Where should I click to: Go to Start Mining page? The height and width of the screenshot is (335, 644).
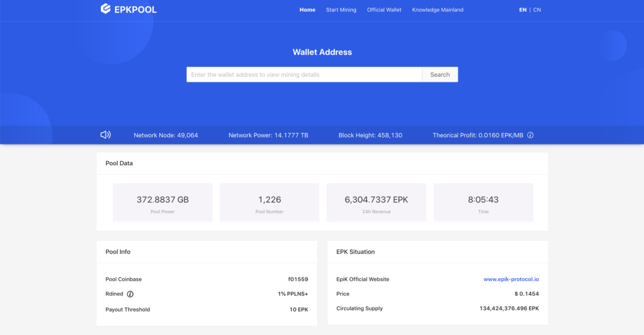point(341,10)
